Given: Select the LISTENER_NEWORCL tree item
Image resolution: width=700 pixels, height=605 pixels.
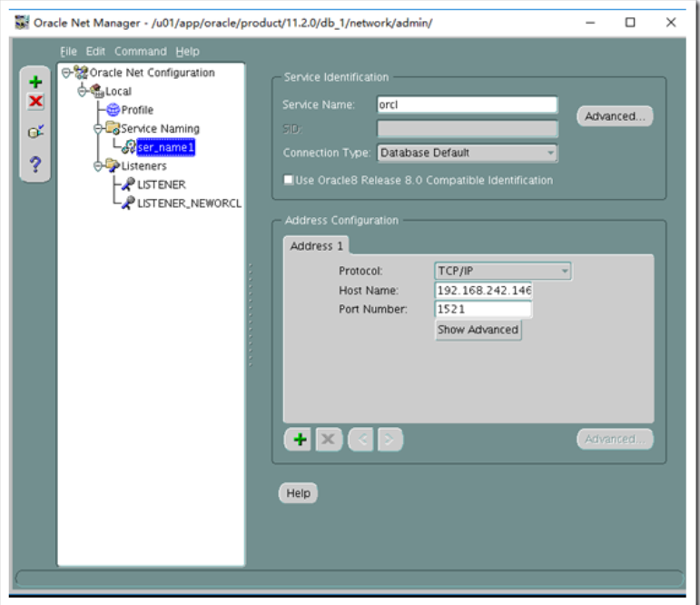Looking at the screenshot, I should [x=189, y=203].
